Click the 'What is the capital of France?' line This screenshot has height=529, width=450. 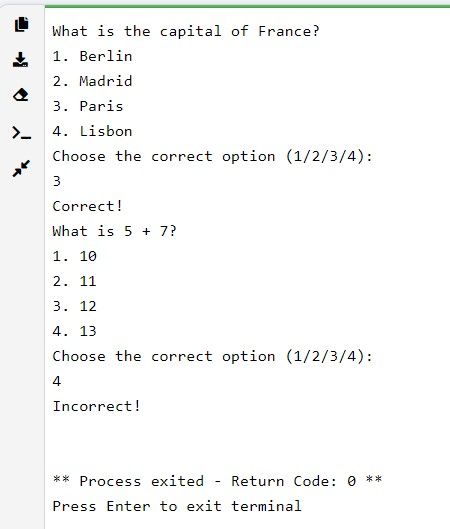[x=186, y=31]
